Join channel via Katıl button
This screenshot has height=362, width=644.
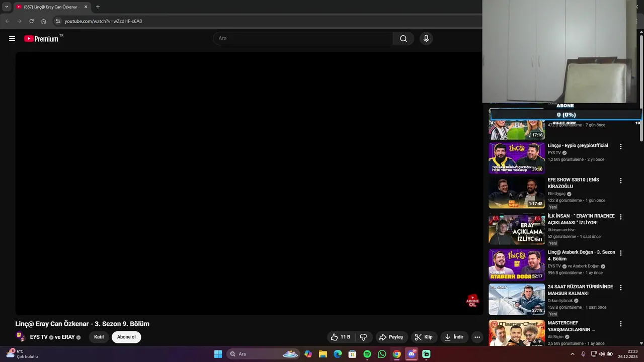click(99, 337)
